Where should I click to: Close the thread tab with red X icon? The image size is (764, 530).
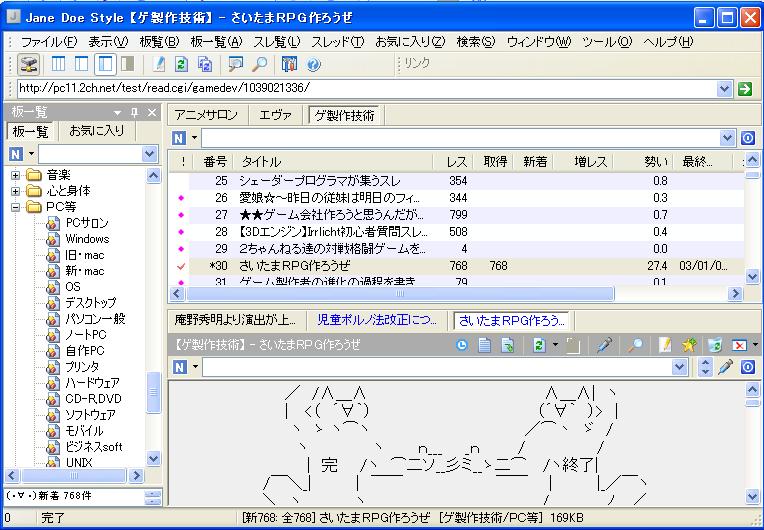click(739, 345)
